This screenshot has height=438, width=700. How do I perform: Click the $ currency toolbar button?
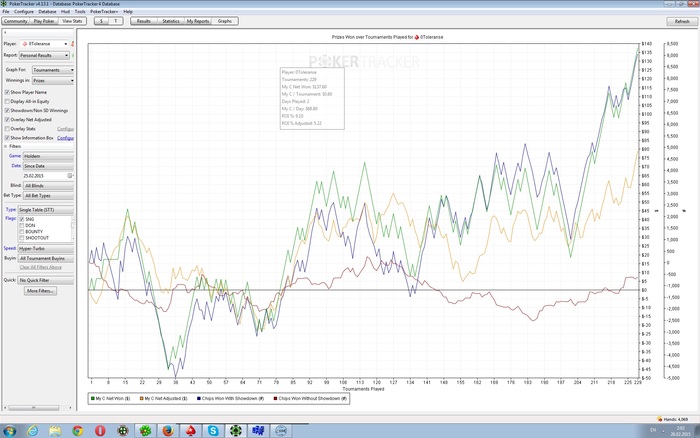pyautogui.click(x=101, y=20)
